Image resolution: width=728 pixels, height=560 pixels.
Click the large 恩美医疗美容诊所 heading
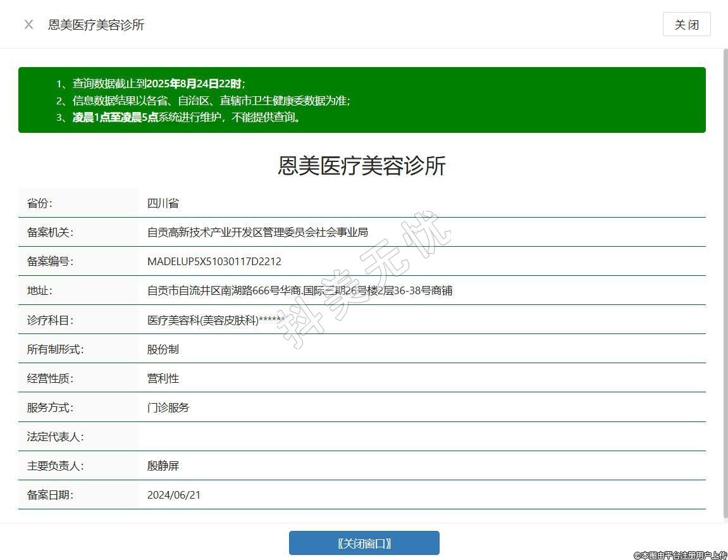(x=362, y=166)
